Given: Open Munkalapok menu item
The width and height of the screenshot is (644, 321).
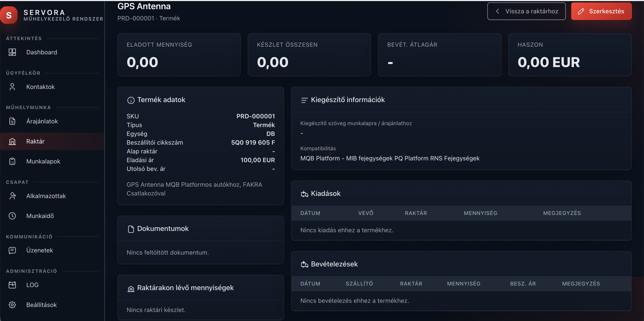Looking at the screenshot, I should pos(52,161).
